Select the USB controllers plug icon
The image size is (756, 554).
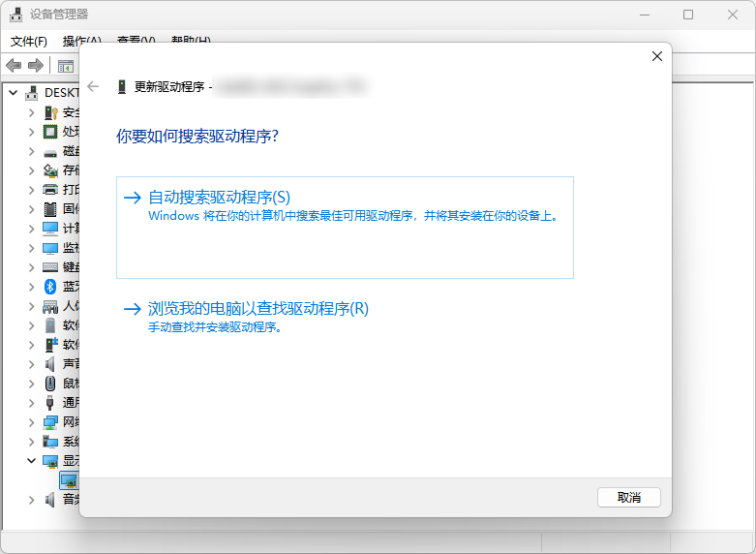49,403
